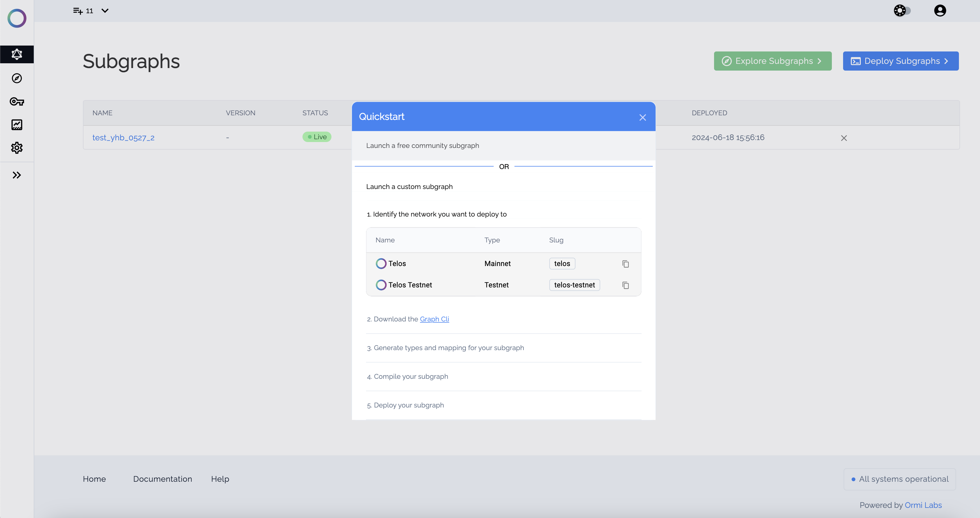Open the analytics chart sidebar icon

point(17,125)
